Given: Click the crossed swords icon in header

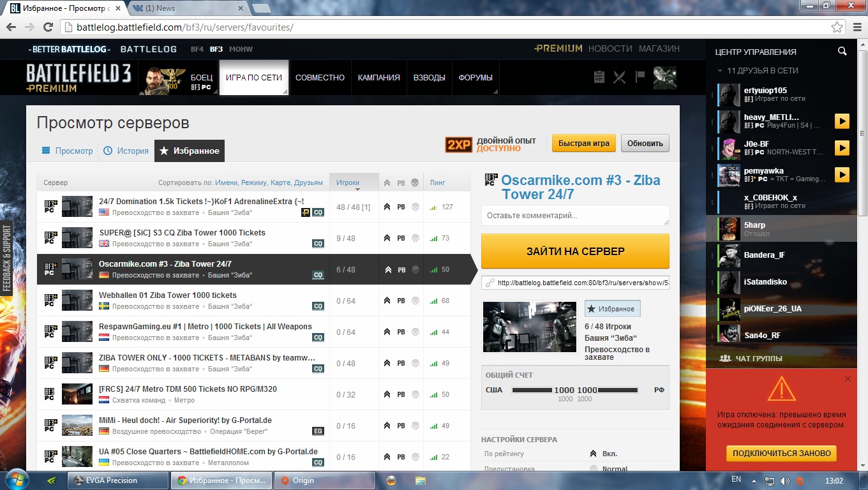Looking at the screenshot, I should tap(619, 77).
